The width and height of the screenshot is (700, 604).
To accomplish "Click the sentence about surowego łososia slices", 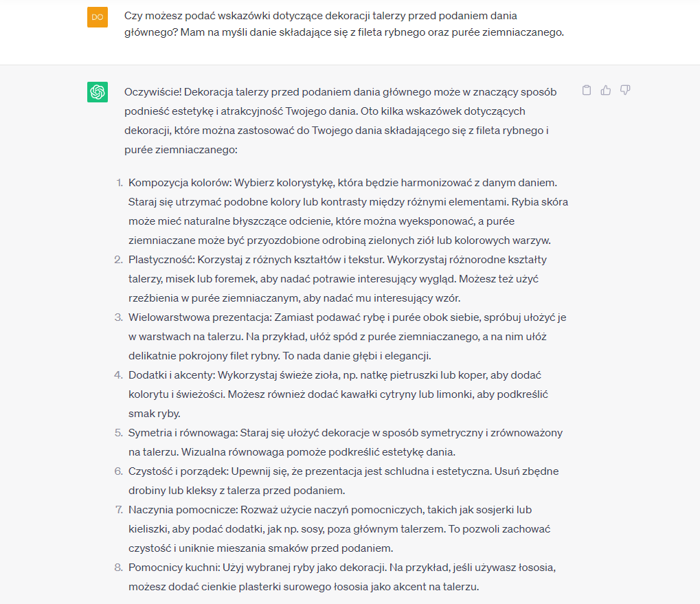I will 304,587.
